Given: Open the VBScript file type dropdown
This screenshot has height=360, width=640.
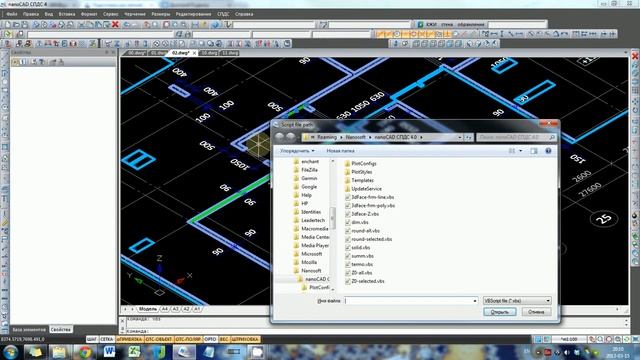Looking at the screenshot, I should (x=517, y=301).
